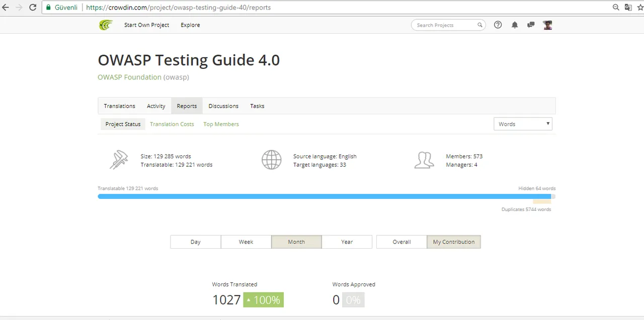Reload the page with the refresh icon
The image size is (644, 320).
point(33,8)
